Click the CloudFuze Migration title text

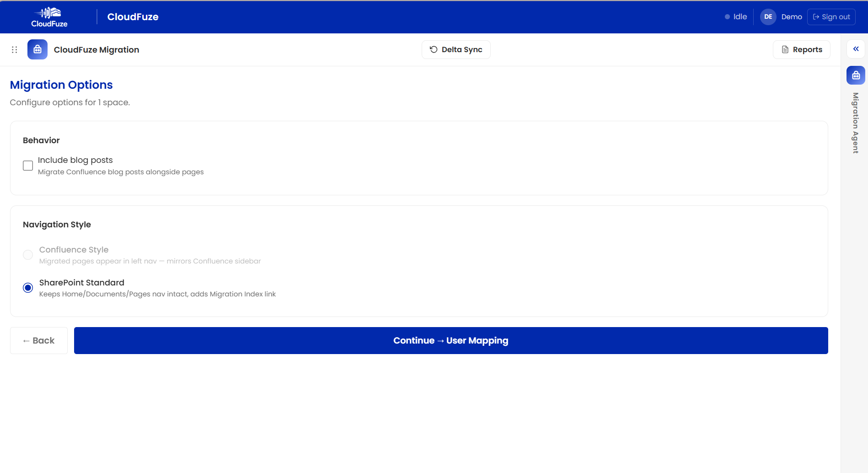96,49
